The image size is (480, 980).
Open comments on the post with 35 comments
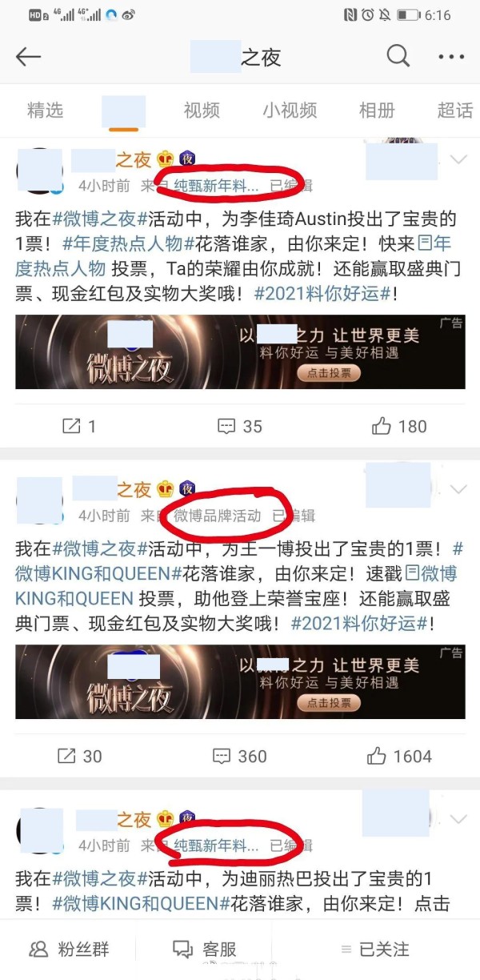tap(240, 426)
